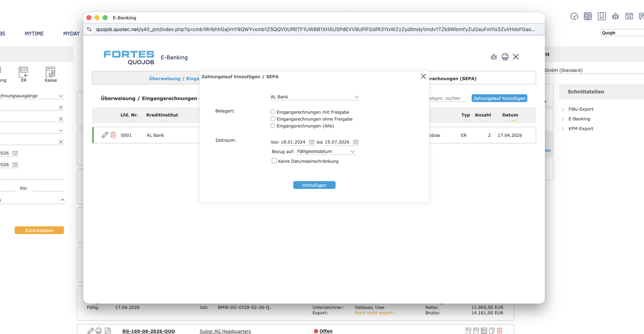Switch to the MYTIME menu item
The image size is (644, 334).
tap(34, 34)
